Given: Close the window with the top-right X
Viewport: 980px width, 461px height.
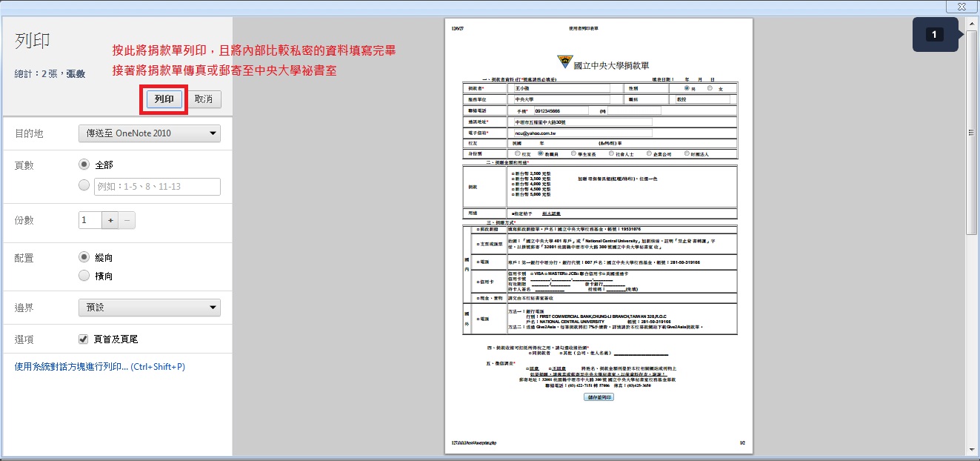Looking at the screenshot, I should click(x=961, y=6).
